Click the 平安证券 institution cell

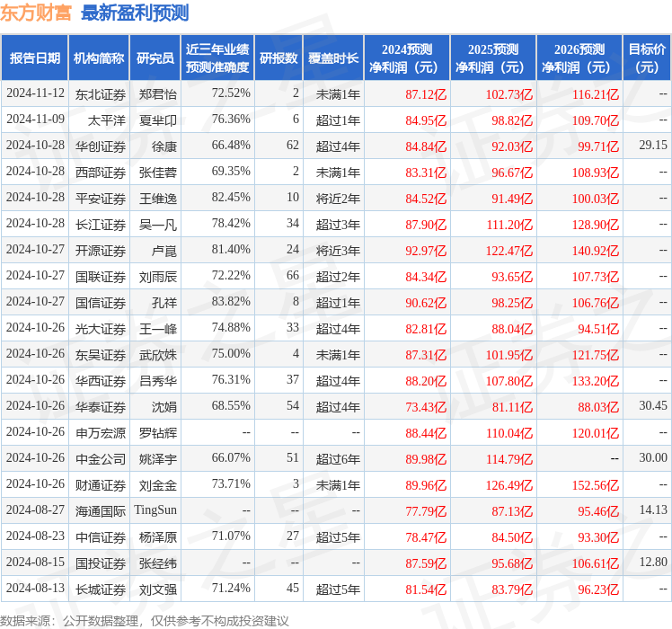click(x=101, y=199)
